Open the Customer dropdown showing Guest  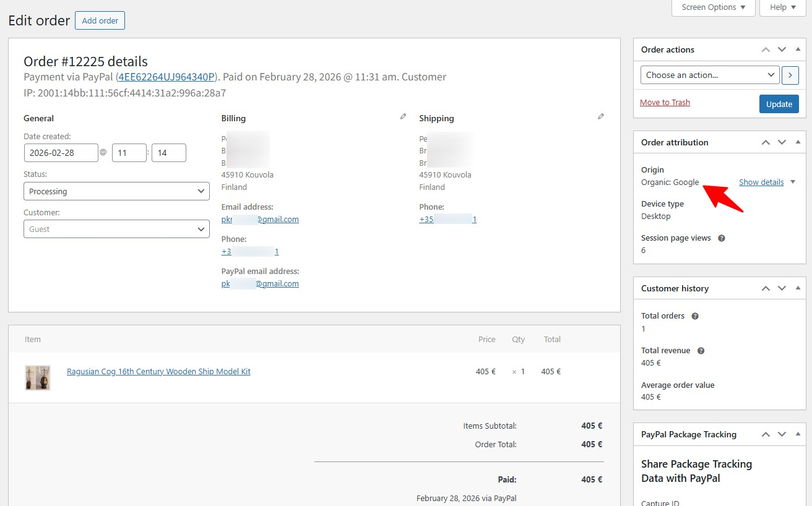[x=116, y=229]
